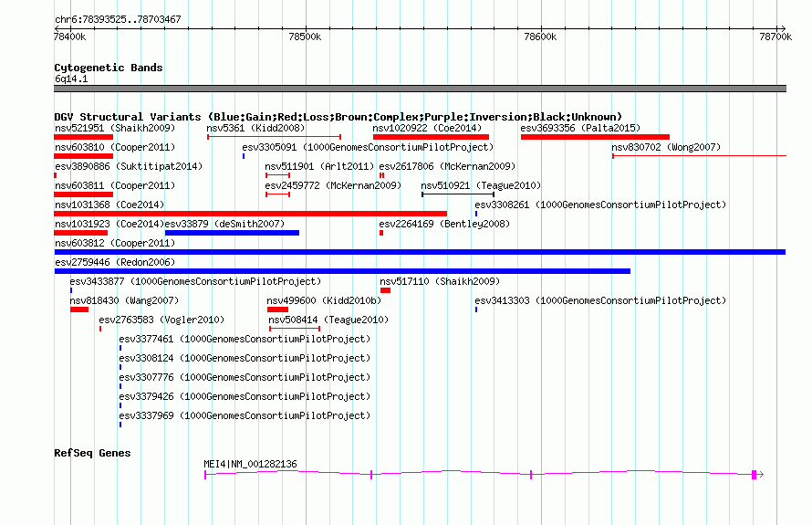Open variant esv3693356 (Palta2015)
Image resolution: width=812 pixels, height=525 pixels.
point(580,128)
